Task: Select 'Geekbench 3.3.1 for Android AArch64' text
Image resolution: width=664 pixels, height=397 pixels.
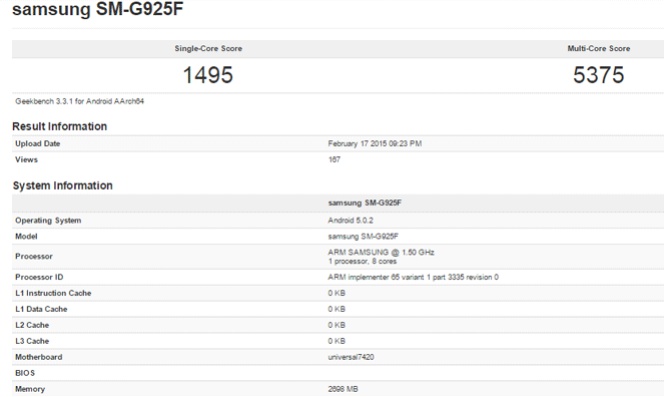Action: click(x=80, y=101)
